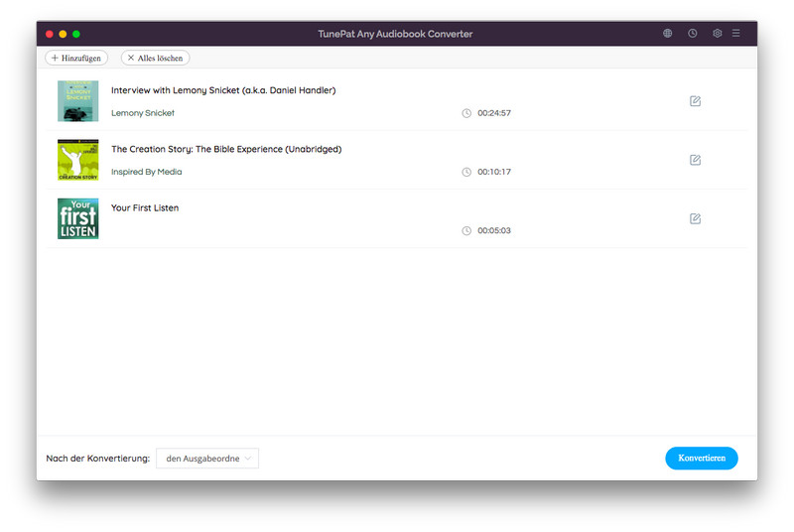Open settings gear icon
This screenshot has height=532, width=794.
click(x=717, y=34)
